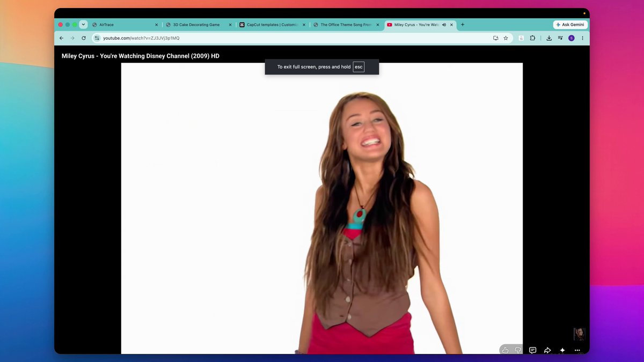Open the media controls icon in toolbar
This screenshot has height=362, width=644.
[560, 38]
